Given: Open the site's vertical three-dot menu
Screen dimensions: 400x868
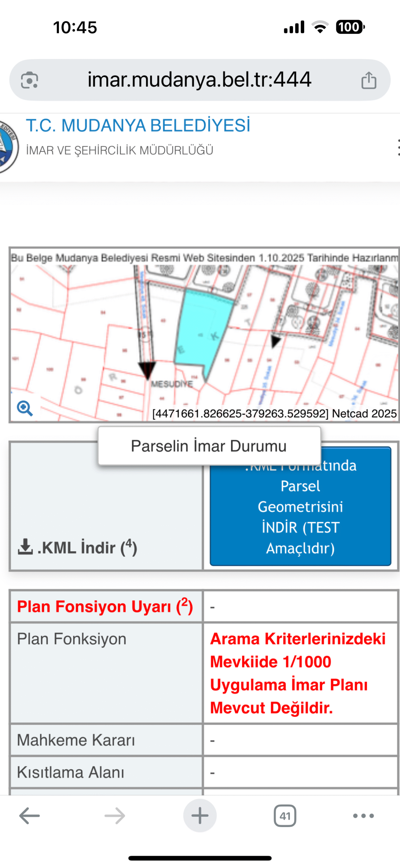Looking at the screenshot, I should pos(398,147).
